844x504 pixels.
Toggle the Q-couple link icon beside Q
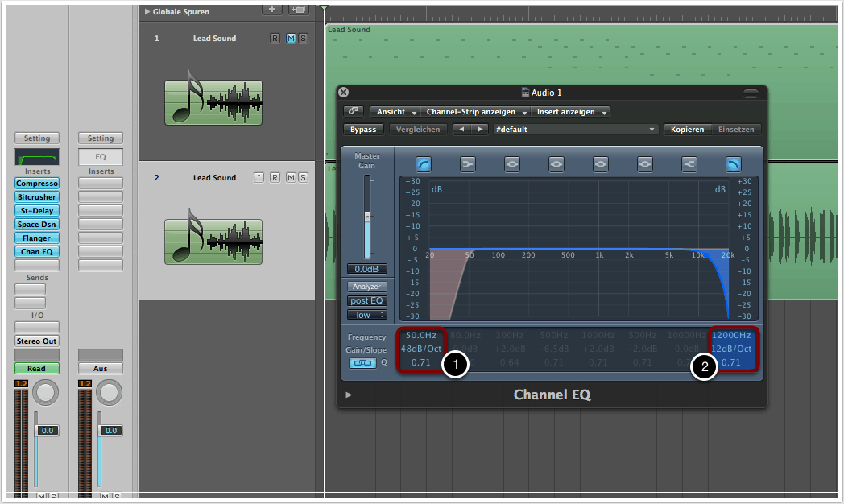click(362, 363)
